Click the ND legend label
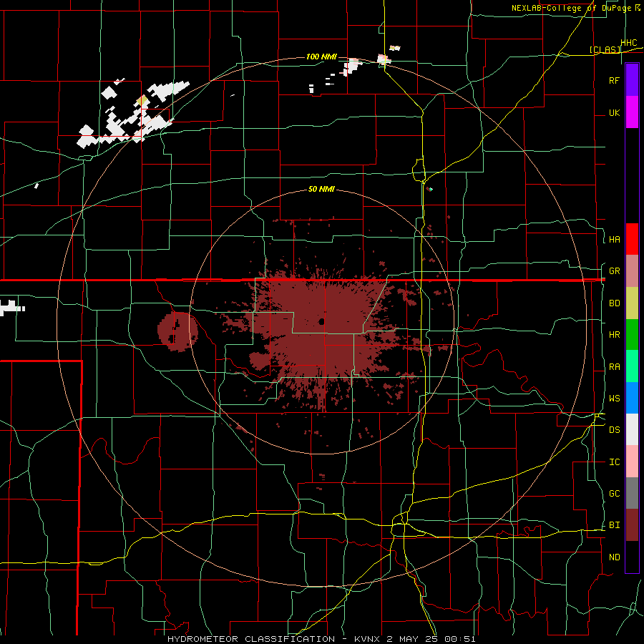This screenshot has width=644, height=644. point(614,557)
